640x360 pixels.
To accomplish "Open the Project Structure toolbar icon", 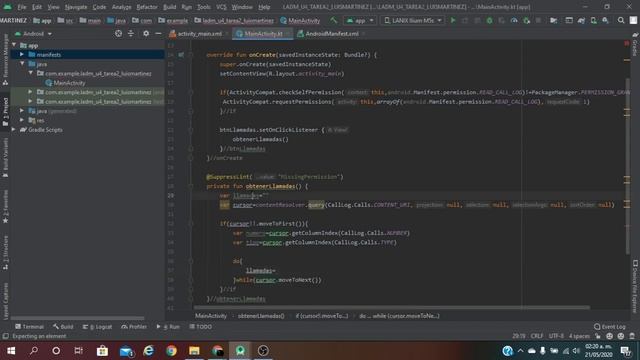I will 553,20.
